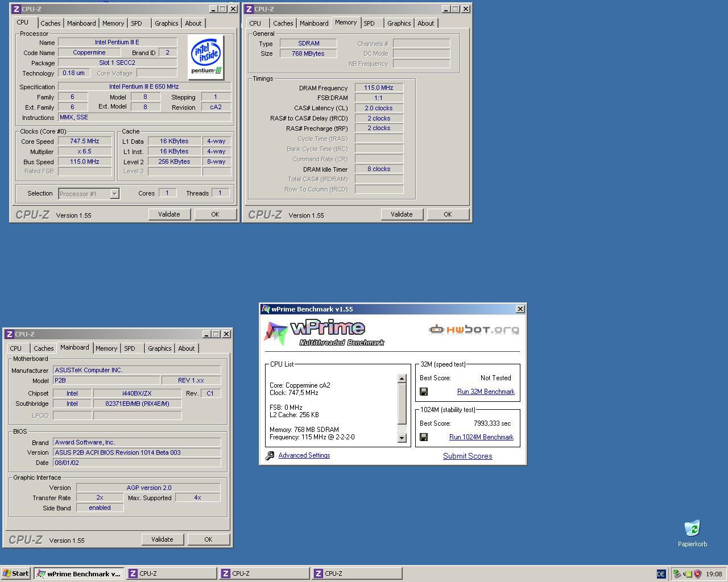The image size is (728, 582).
Task: Click the Multiplier x 6.5 field
Action: [85, 152]
